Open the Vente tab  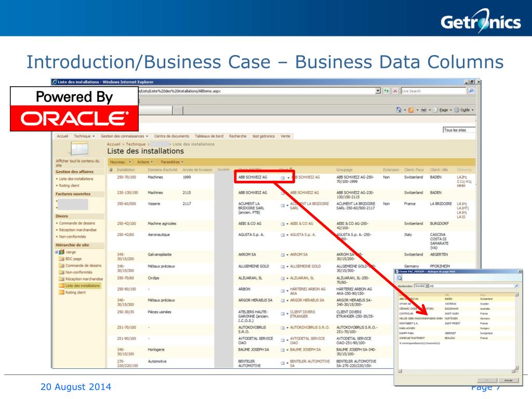(x=285, y=136)
